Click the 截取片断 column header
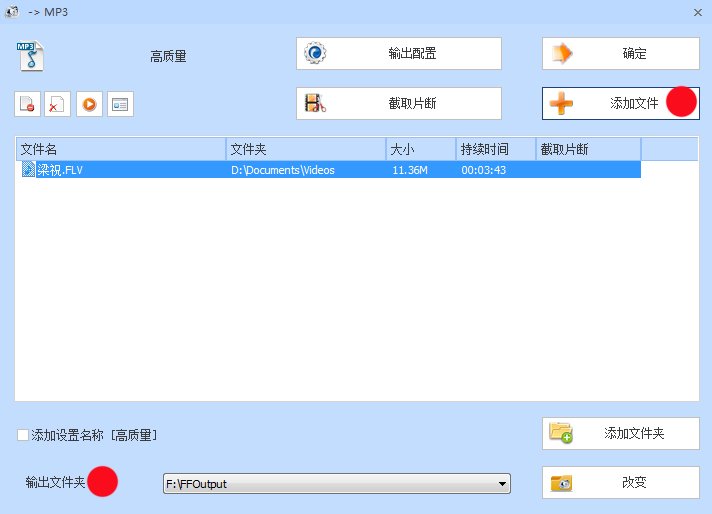The image size is (712, 514). point(588,149)
